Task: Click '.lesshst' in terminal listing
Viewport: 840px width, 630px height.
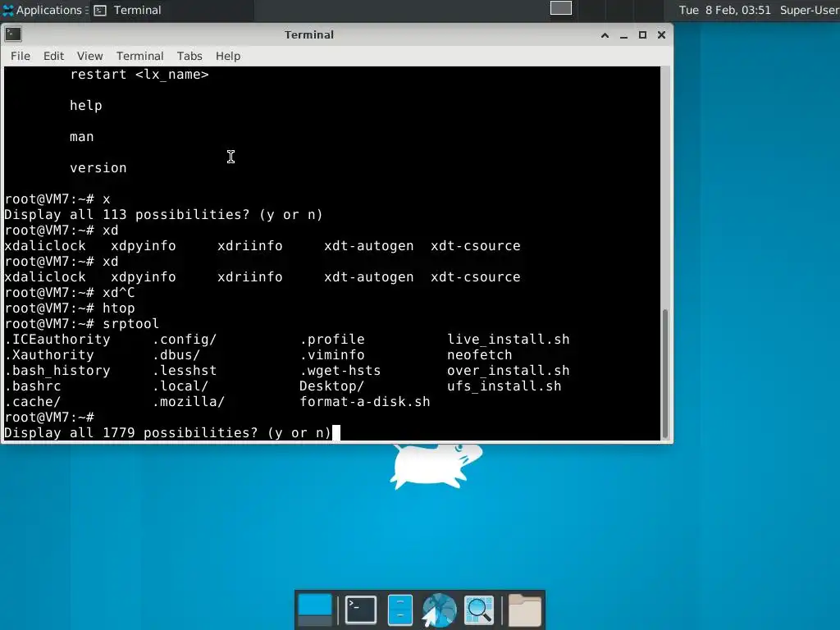Action: 185,371
